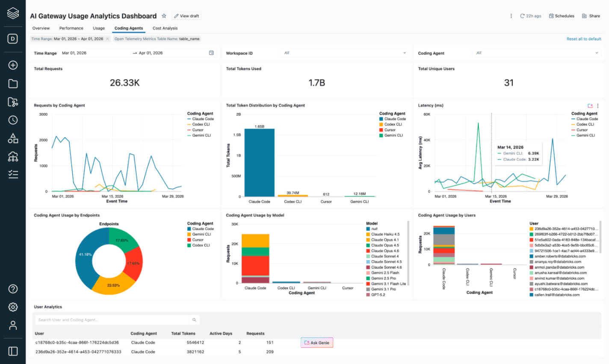This screenshot has height=364, width=609.
Task: Refresh the dashboard updated 22h ago
Action: click(530, 16)
